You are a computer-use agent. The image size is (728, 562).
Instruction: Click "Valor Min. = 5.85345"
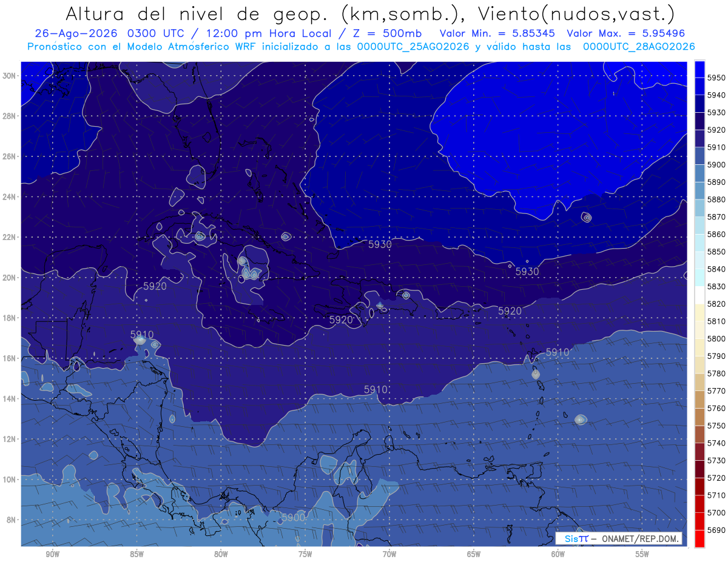pos(498,34)
